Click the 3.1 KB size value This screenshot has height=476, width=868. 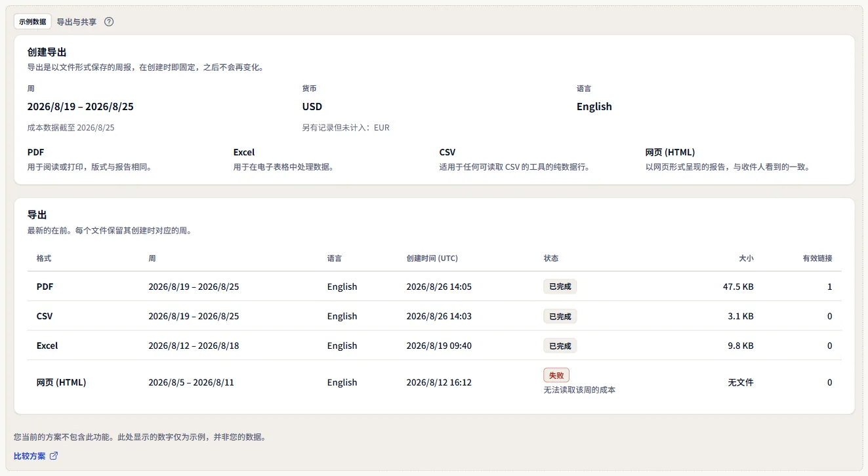coord(741,316)
